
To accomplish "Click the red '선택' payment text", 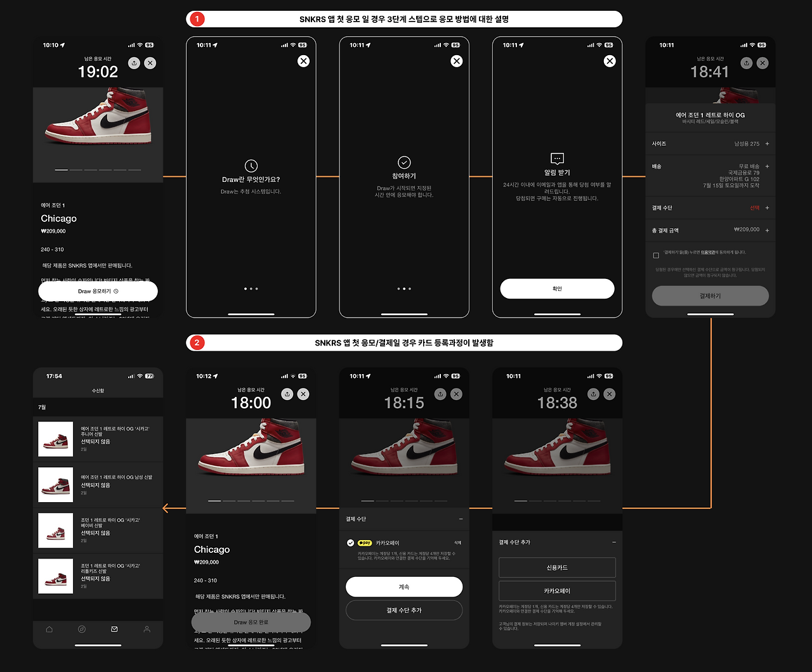I will click(x=754, y=208).
